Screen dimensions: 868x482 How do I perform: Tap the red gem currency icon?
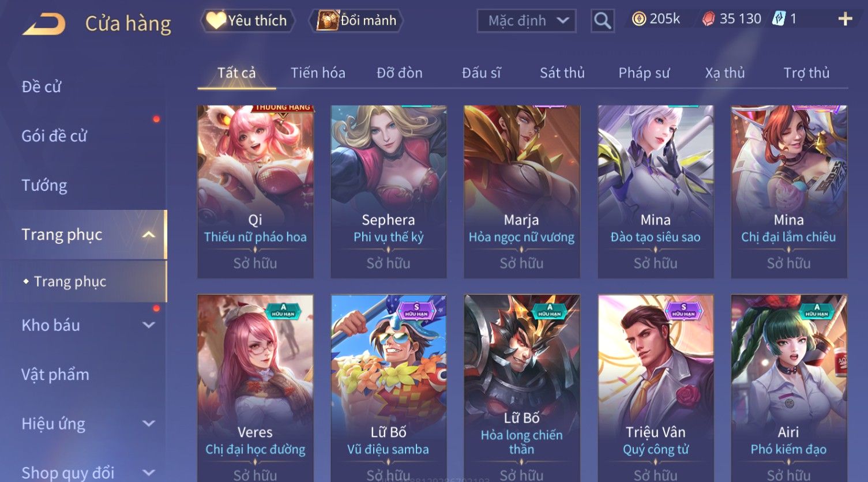708,20
